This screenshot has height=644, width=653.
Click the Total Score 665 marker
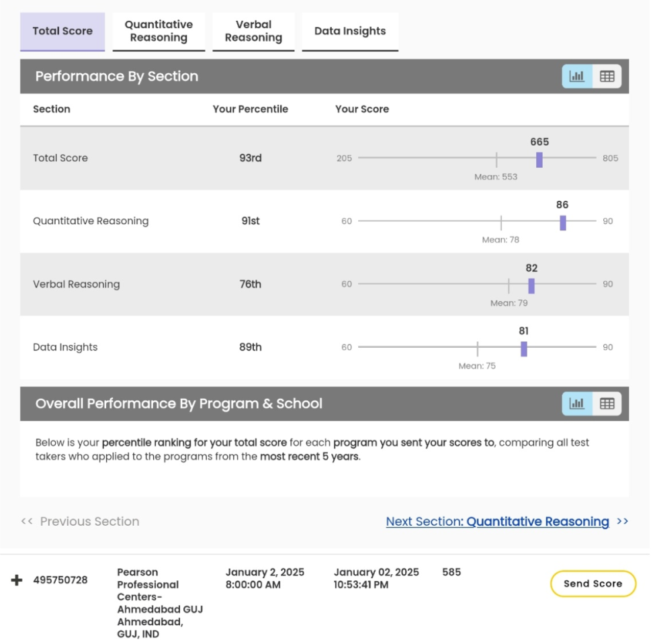click(x=539, y=159)
